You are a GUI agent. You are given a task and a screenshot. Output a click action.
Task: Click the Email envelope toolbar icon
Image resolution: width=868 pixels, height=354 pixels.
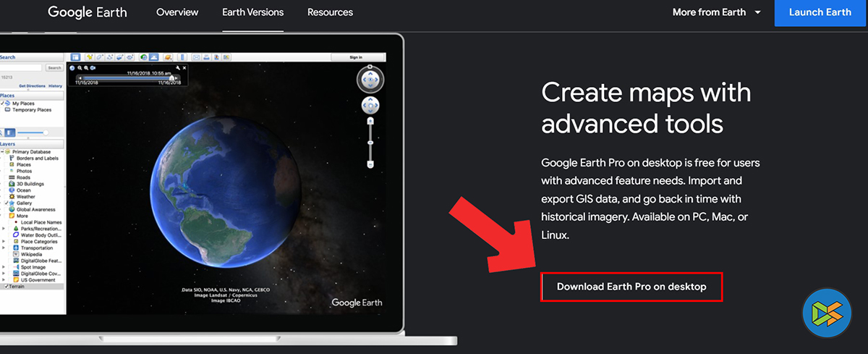196,57
